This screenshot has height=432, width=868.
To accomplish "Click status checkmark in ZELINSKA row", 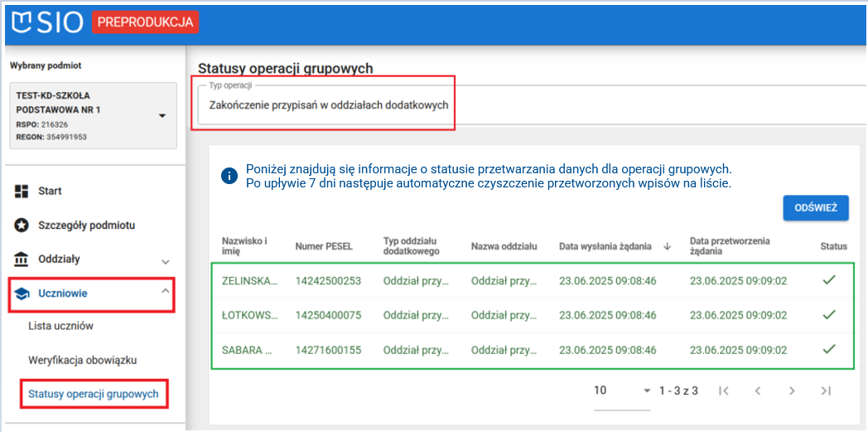I will pos(828,280).
